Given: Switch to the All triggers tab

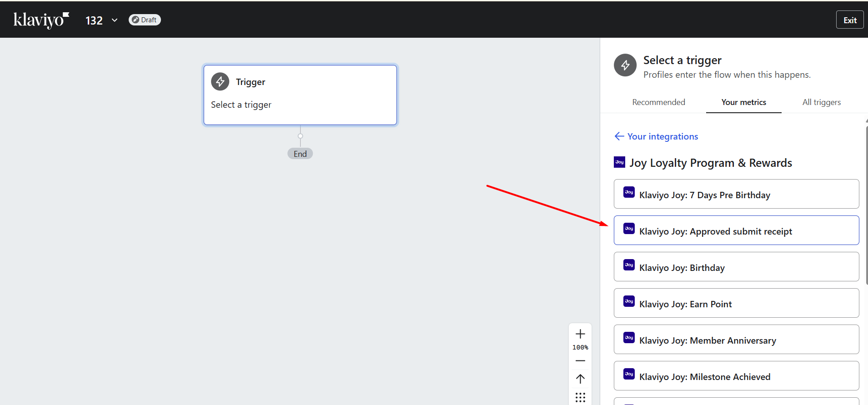Looking at the screenshot, I should [x=821, y=102].
